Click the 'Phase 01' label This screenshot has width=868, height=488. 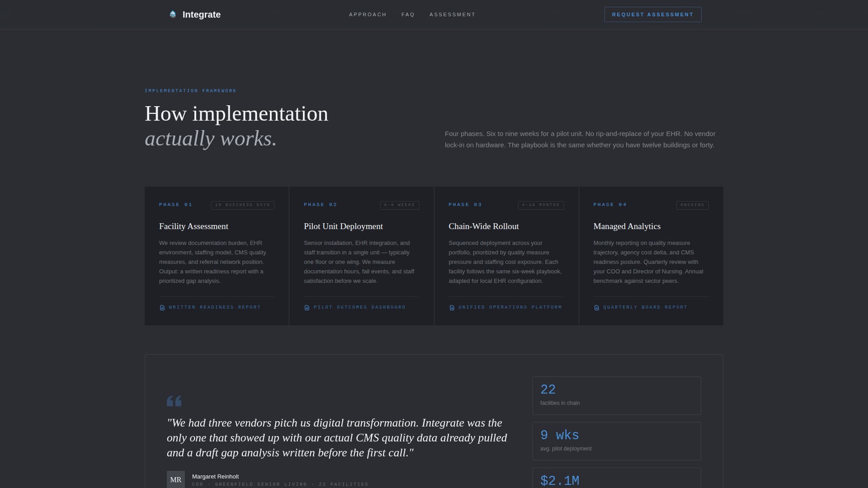tap(176, 205)
